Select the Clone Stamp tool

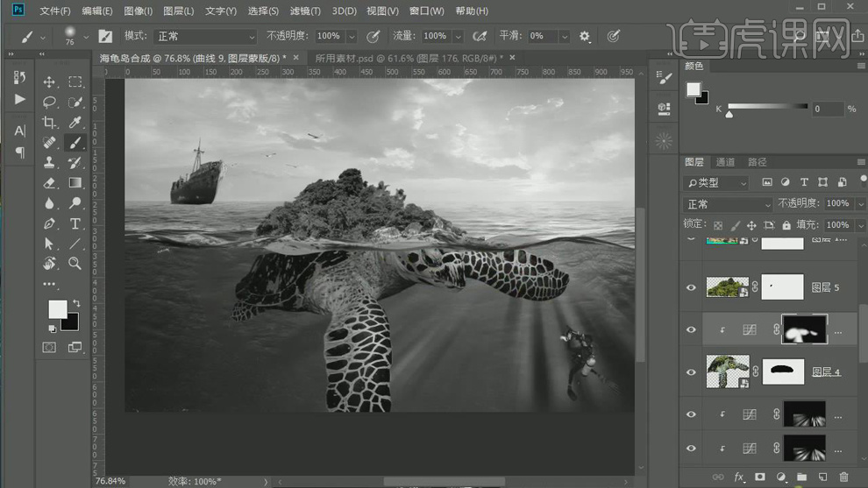tap(50, 163)
